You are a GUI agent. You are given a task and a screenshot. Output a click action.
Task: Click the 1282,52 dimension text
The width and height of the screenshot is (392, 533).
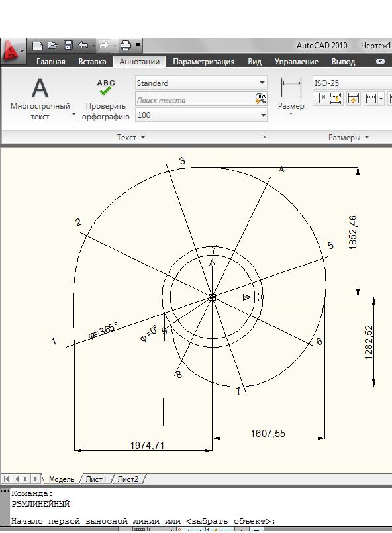[x=369, y=342]
